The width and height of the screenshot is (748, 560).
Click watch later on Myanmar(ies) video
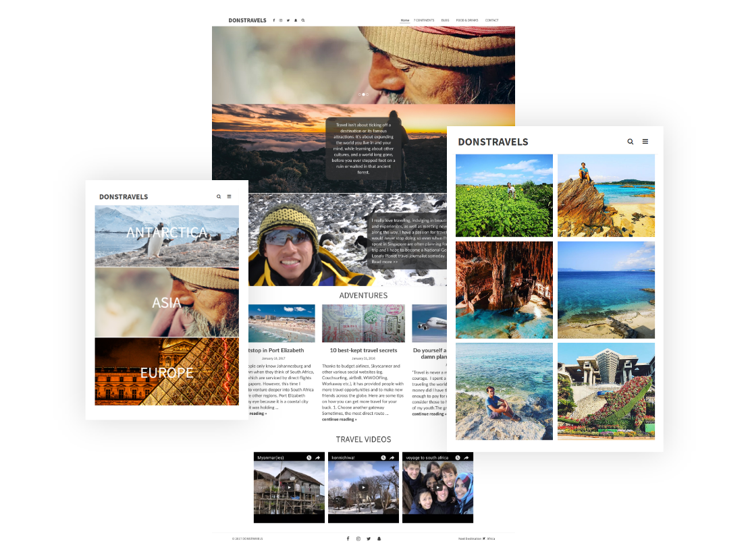coord(309,457)
